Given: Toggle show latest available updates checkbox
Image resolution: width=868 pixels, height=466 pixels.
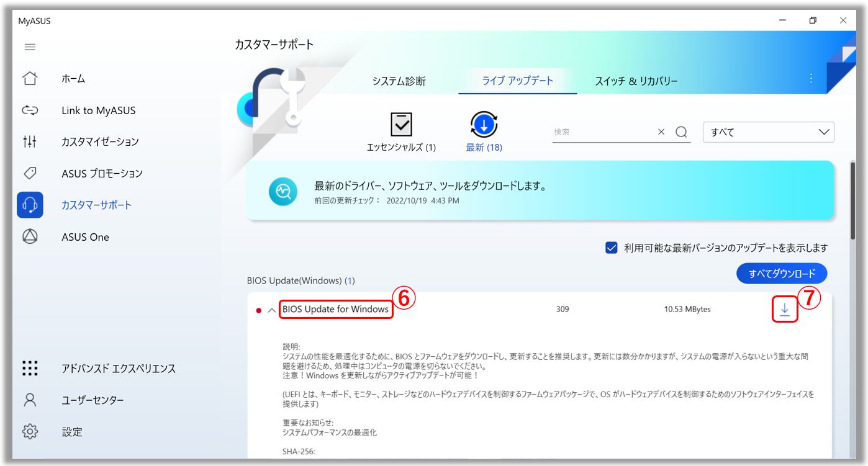Looking at the screenshot, I should (x=611, y=248).
